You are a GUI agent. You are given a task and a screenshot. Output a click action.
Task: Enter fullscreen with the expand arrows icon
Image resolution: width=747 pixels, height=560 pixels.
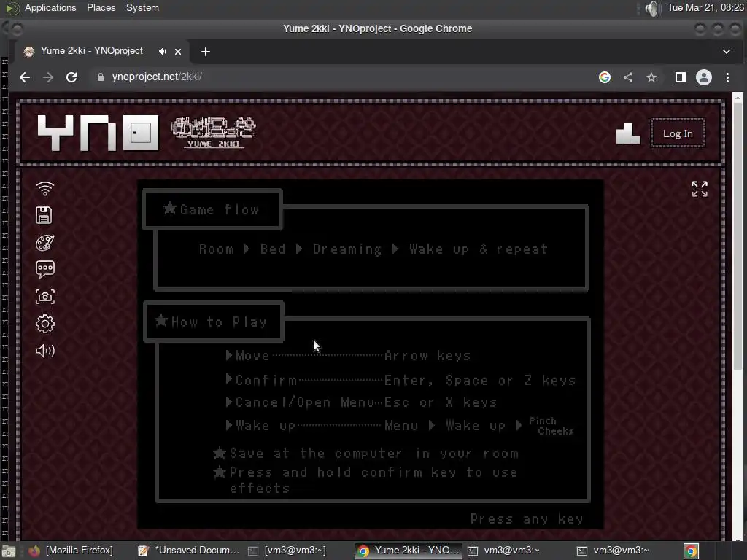coord(700,189)
